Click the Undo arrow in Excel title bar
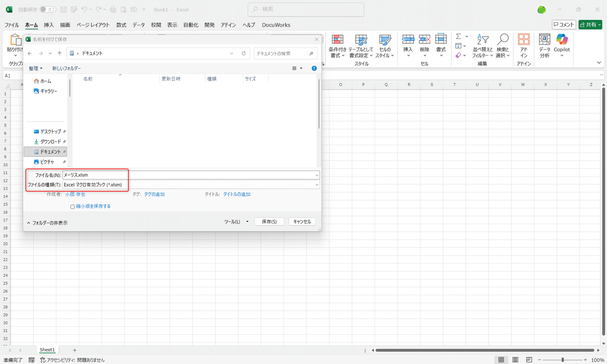This screenshot has height=364, width=607. coord(84,10)
